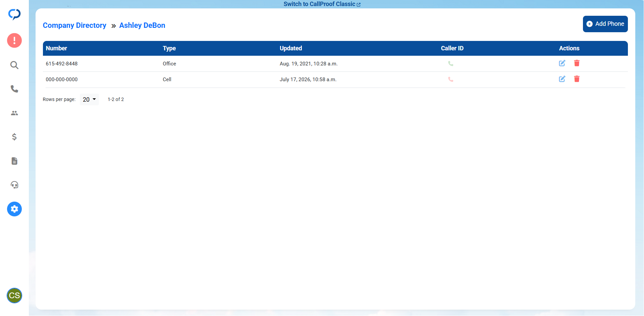This screenshot has width=644, height=316.
Task: Open the document reports sidebar icon
Action: [x=14, y=161]
